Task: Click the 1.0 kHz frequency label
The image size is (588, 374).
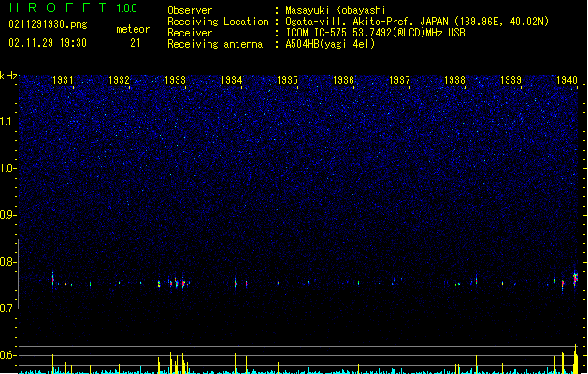Action: click(x=8, y=168)
